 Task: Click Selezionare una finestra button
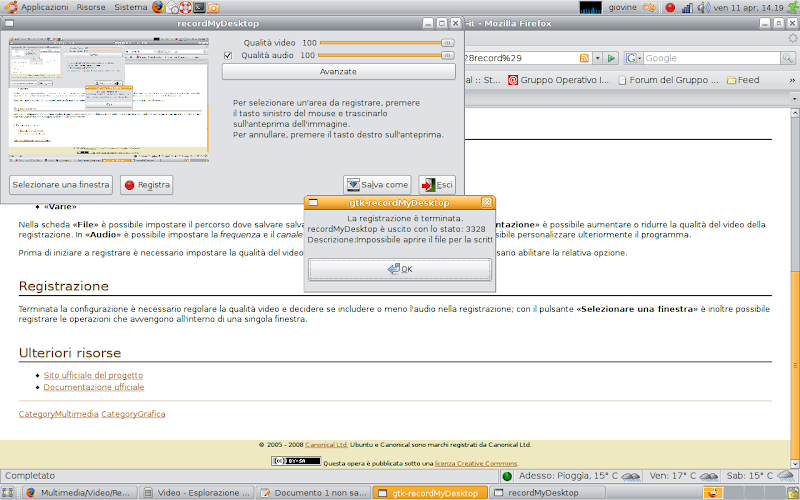point(61,185)
